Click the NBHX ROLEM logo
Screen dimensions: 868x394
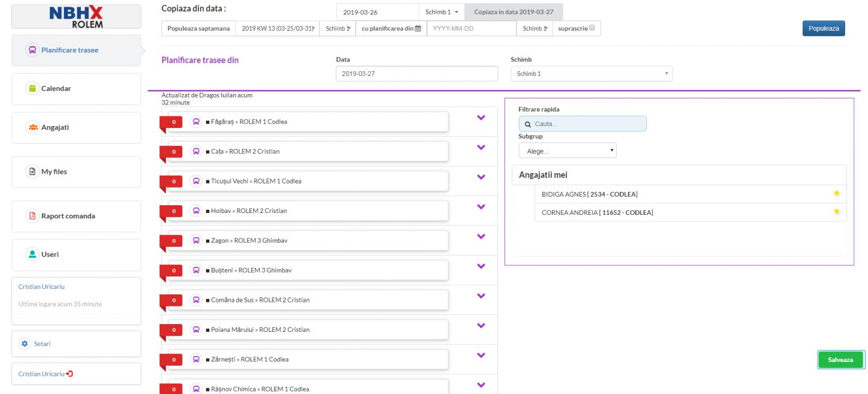coord(76,17)
